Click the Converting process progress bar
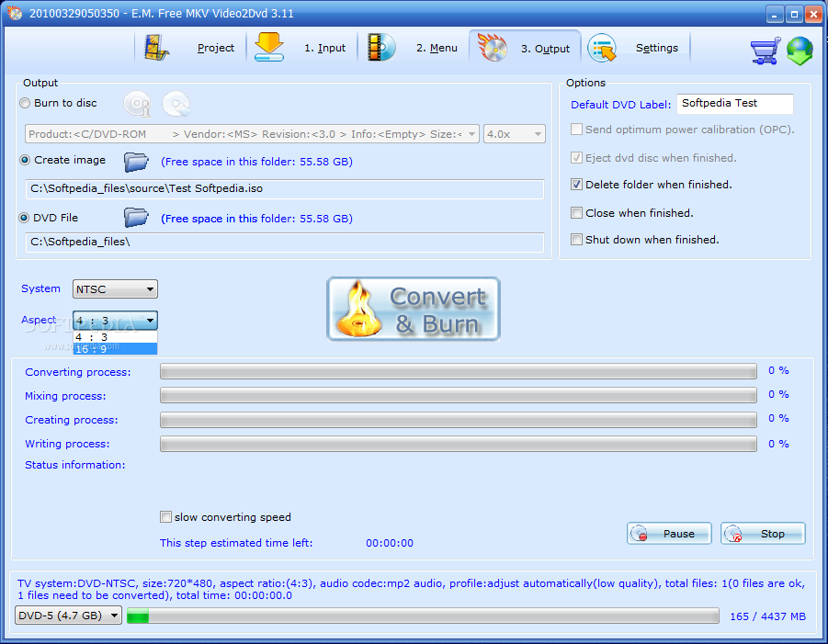The width and height of the screenshot is (828, 644). 459,372
